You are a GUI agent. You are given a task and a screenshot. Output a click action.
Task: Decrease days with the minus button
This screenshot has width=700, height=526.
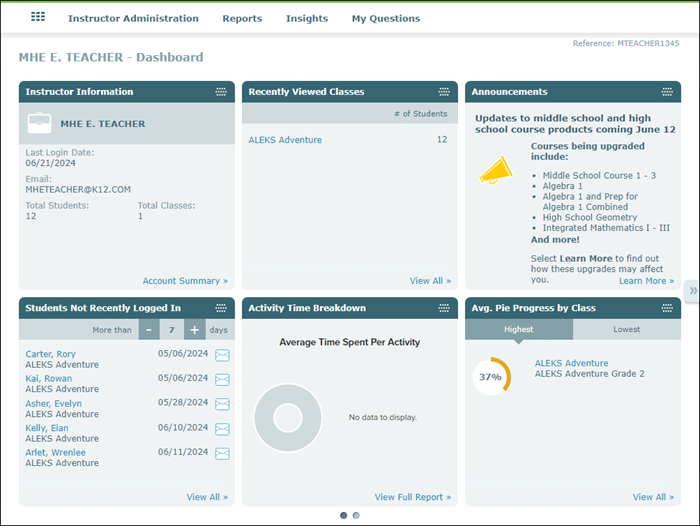pos(149,330)
